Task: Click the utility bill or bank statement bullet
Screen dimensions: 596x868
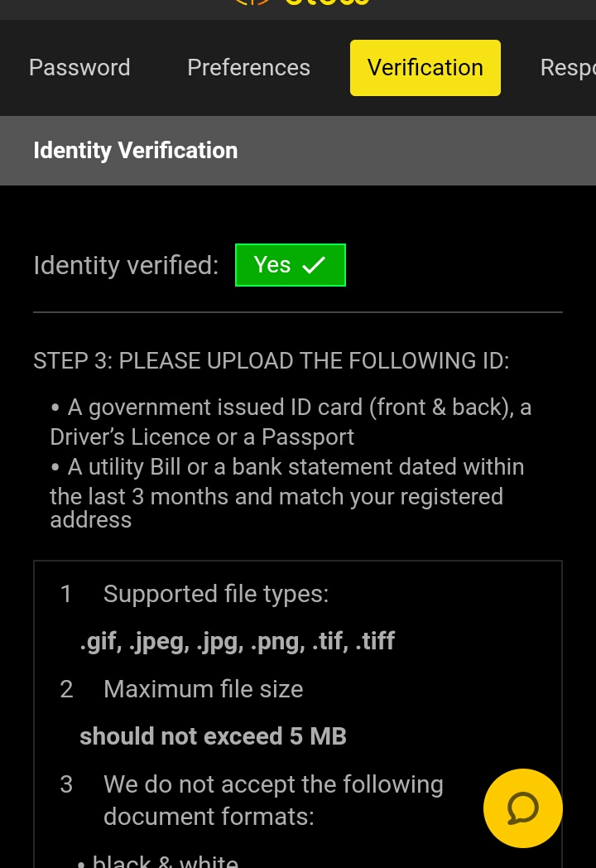Action: tap(286, 493)
